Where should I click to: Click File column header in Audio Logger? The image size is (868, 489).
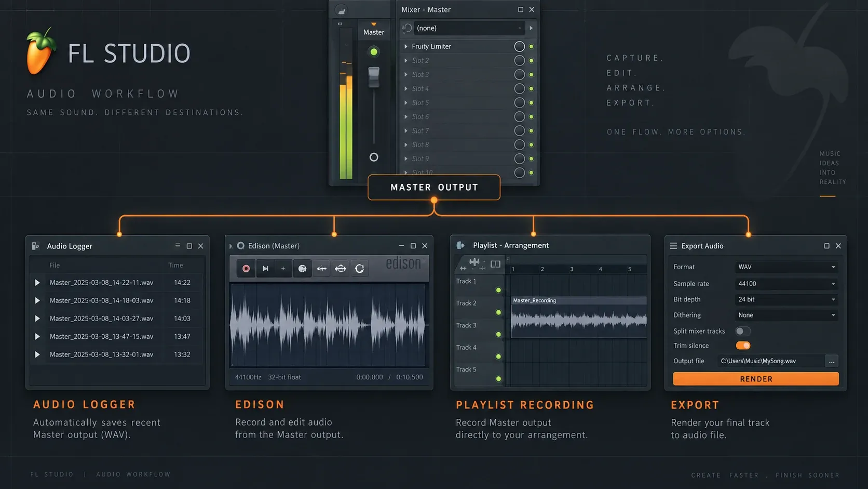click(x=55, y=266)
